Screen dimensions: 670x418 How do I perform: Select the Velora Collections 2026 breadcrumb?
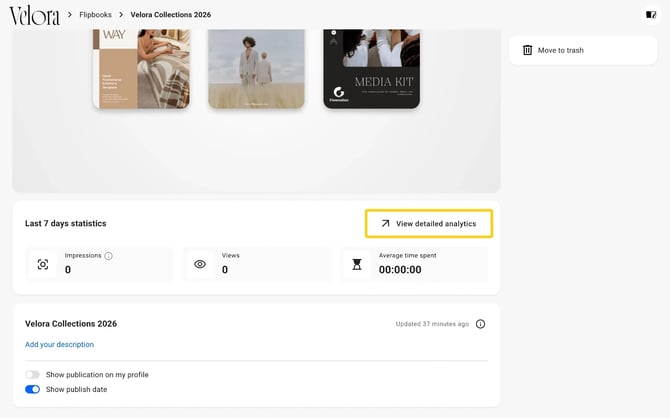point(170,15)
